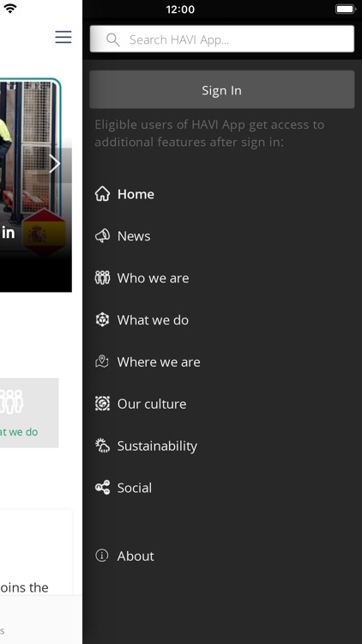Focus the Search HAVI App field
This screenshot has width=362, height=644.
(x=221, y=39)
